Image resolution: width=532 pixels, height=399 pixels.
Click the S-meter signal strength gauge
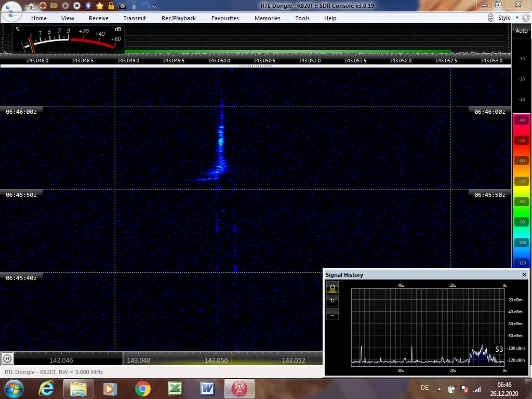pyautogui.click(x=69, y=39)
